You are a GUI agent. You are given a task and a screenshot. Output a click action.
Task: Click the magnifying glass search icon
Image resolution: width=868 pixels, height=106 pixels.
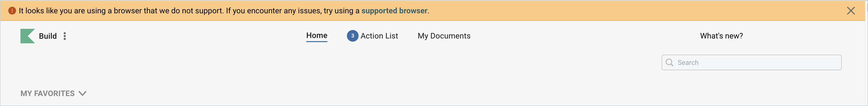pos(669,63)
